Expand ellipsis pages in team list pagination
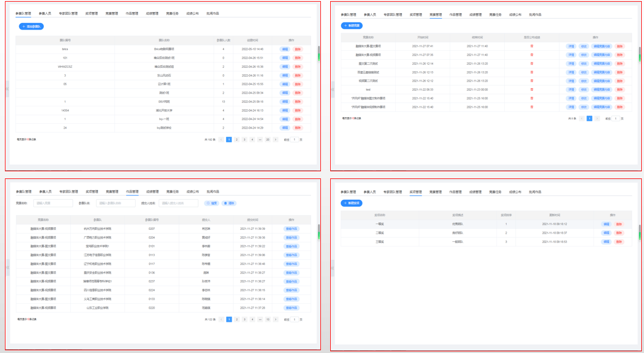This screenshot has width=644, height=353. (260, 140)
